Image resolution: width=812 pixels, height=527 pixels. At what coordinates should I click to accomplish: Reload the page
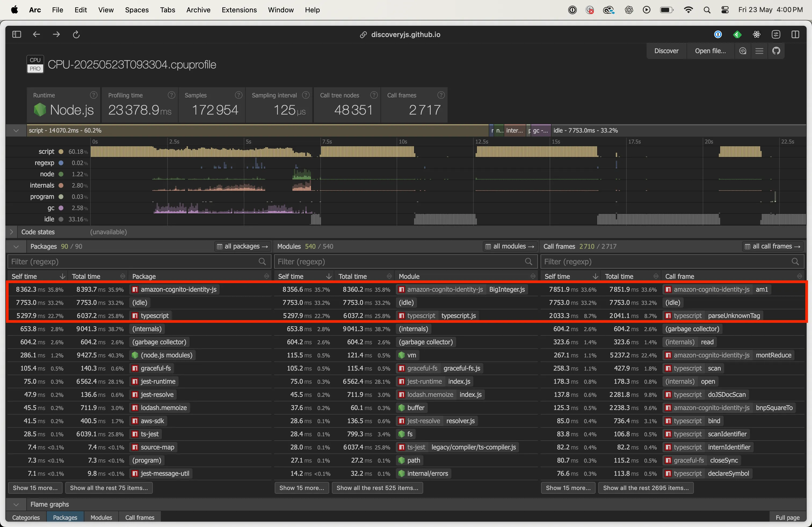[x=77, y=34]
